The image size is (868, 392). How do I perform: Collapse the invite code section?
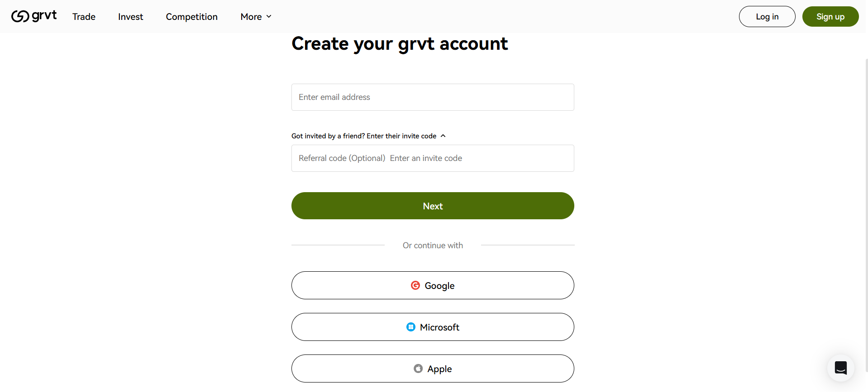443,136
